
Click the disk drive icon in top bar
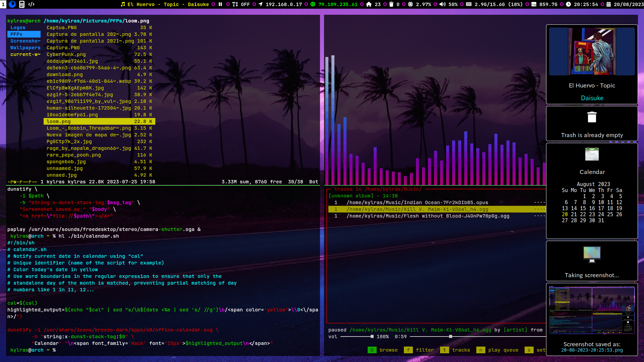(x=534, y=4)
